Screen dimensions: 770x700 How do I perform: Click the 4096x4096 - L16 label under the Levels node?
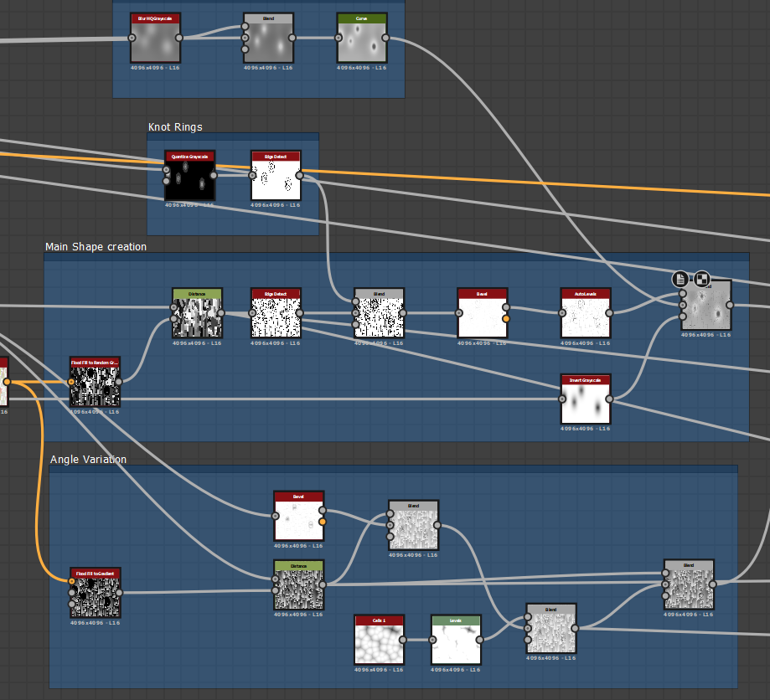point(455,670)
